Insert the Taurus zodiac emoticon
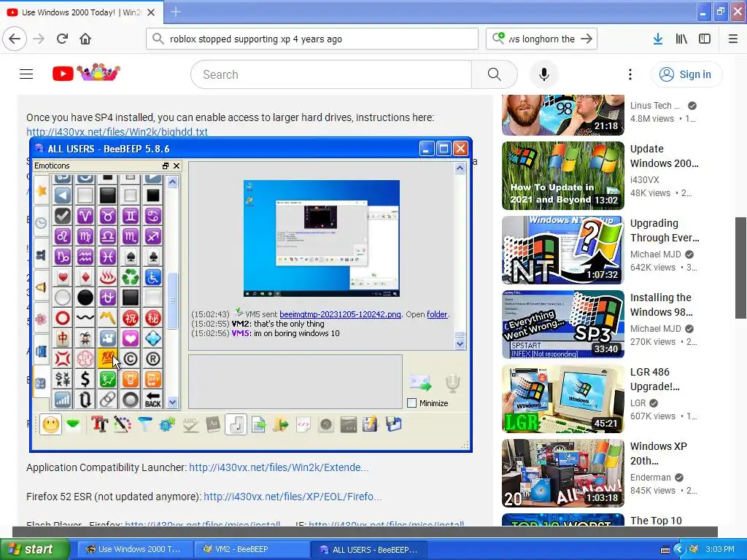747x560 pixels. point(108,216)
